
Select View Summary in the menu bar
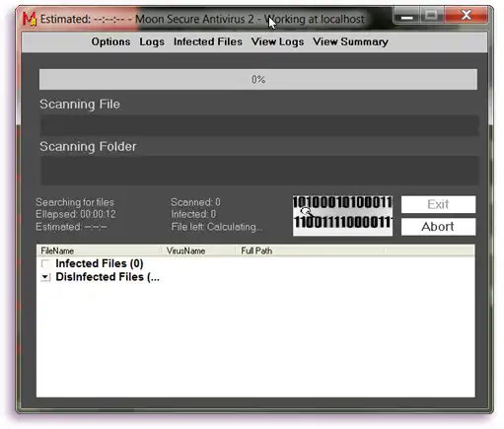pyautogui.click(x=350, y=41)
